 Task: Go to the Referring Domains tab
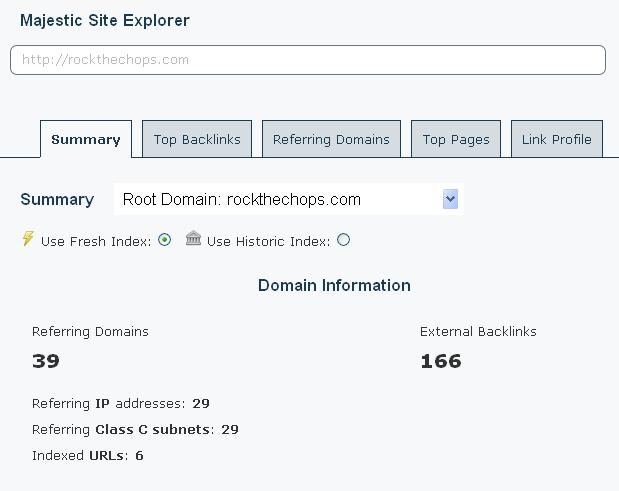[331, 140]
